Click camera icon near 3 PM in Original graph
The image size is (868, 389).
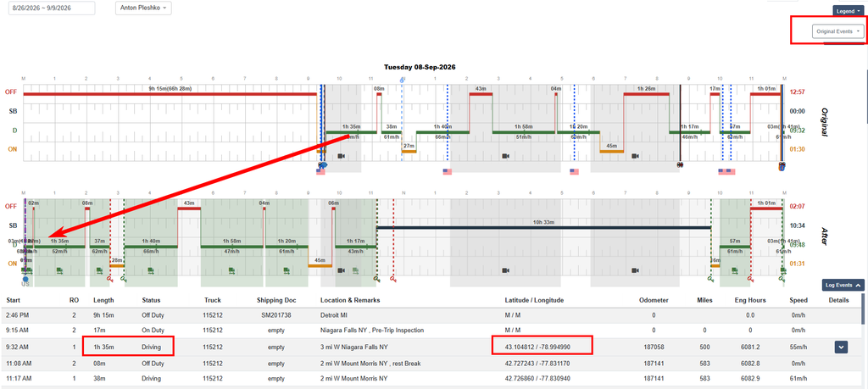505,156
